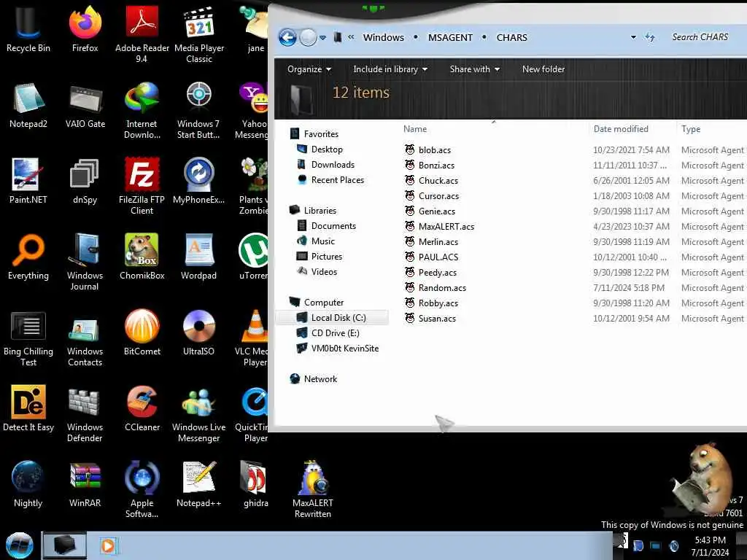Open UltraISO desktop icon
Screen dimensions: 747x560
tap(198, 332)
